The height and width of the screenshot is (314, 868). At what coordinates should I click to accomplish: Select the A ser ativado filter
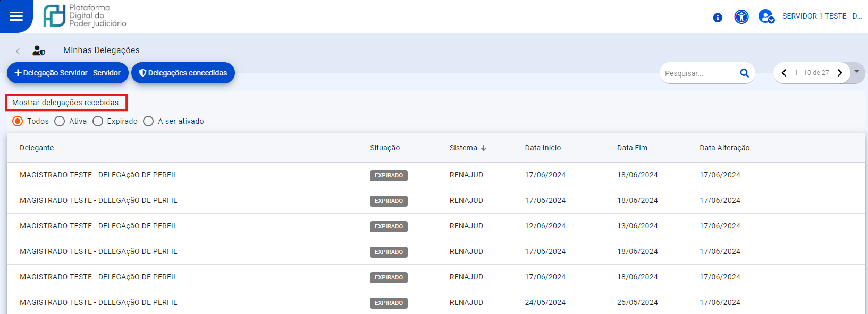pos(148,121)
